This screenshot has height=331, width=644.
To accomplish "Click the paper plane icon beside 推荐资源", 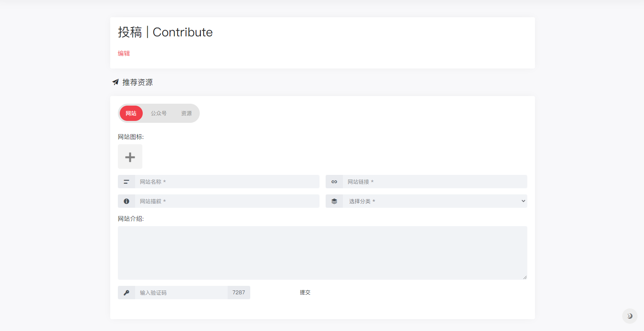I will (116, 82).
